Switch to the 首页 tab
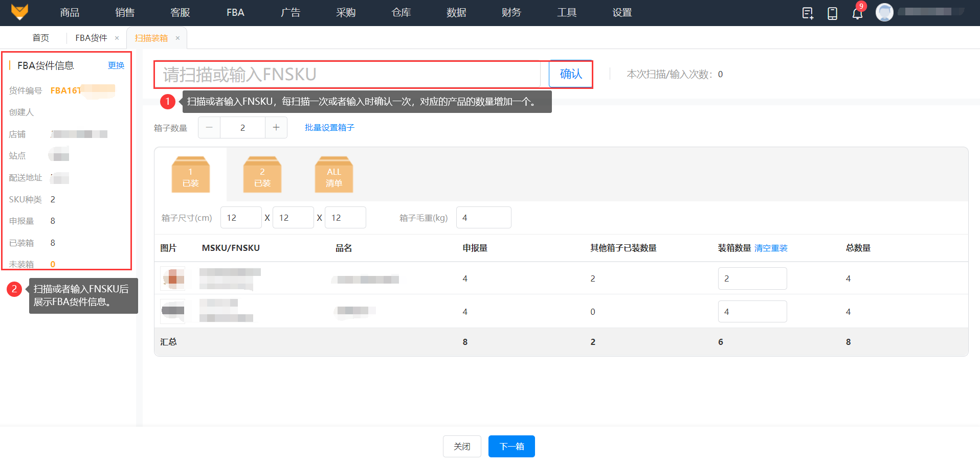This screenshot has height=465, width=980. 40,38
